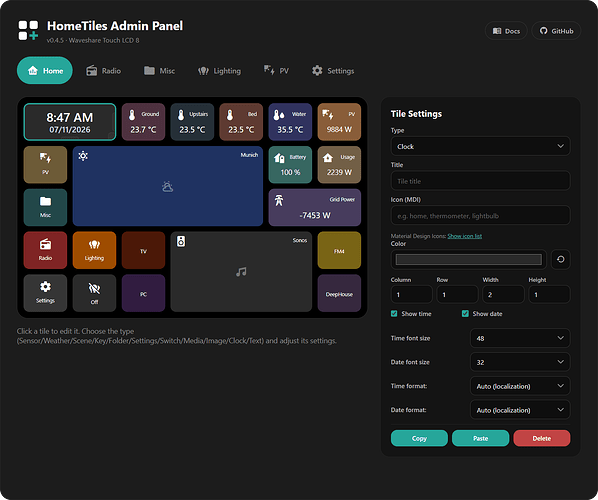Focus the Width number field
Screen dimensions: 598x500
click(x=503, y=294)
